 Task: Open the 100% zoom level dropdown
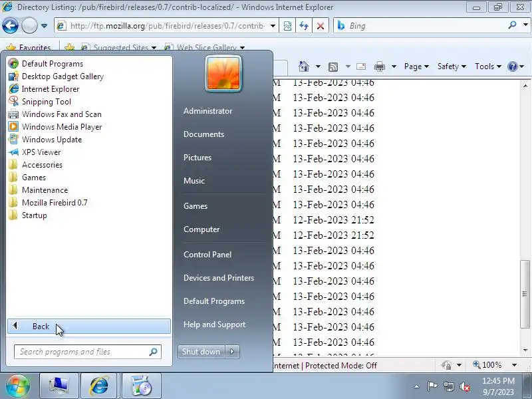click(x=514, y=365)
